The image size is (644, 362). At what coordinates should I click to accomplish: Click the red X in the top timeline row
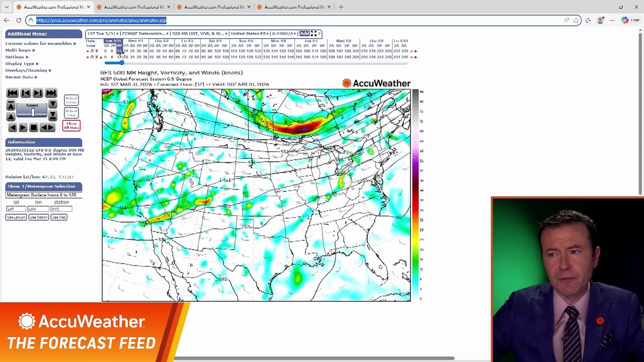tap(97, 51)
